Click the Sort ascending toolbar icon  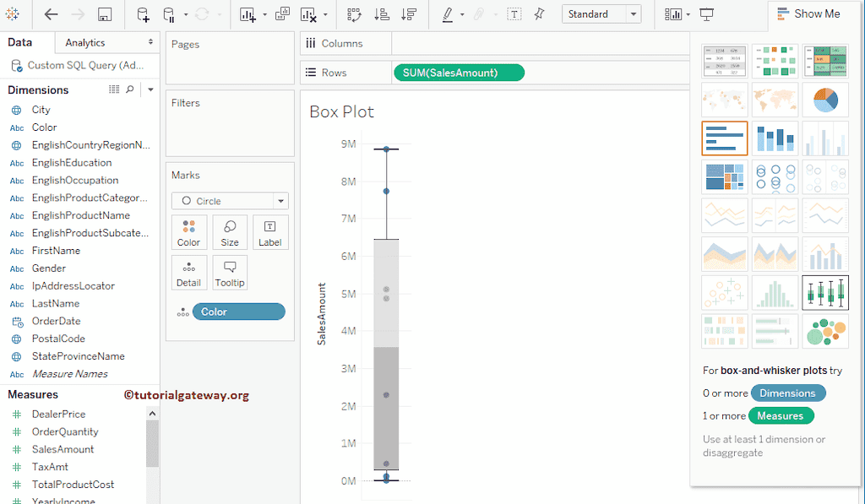pos(381,14)
